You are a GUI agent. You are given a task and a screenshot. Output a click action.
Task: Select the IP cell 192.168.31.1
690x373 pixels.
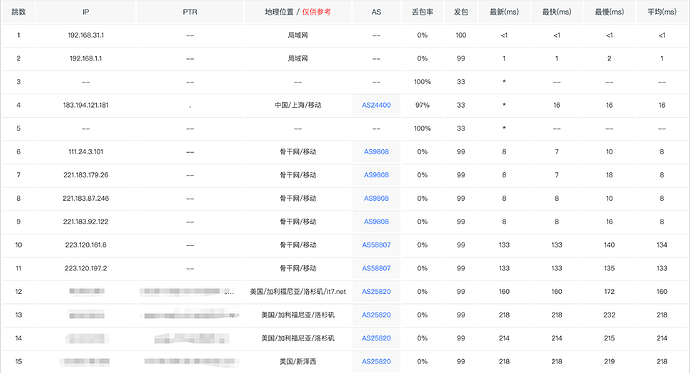(x=86, y=35)
